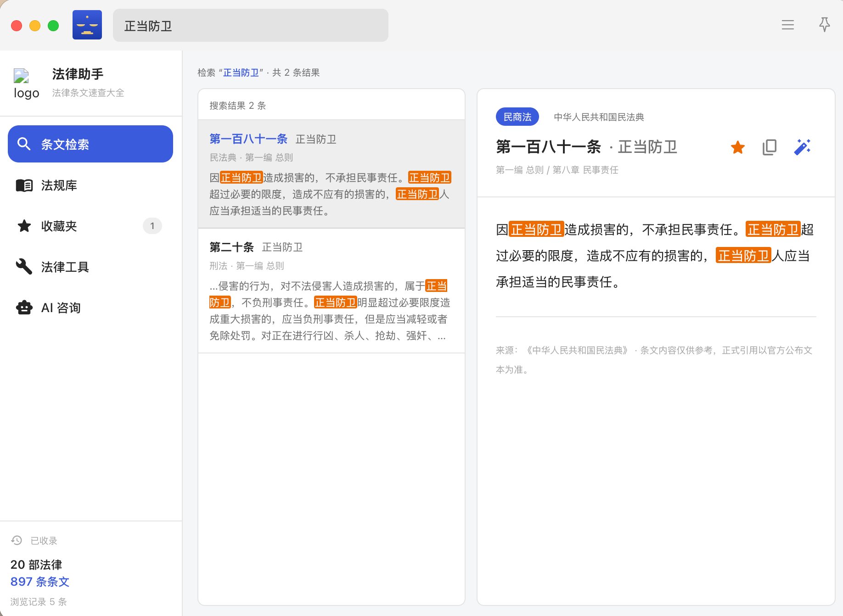The image size is (843, 616).
Task: Click 中华人民共和国民法典 law name
Action: click(x=599, y=117)
